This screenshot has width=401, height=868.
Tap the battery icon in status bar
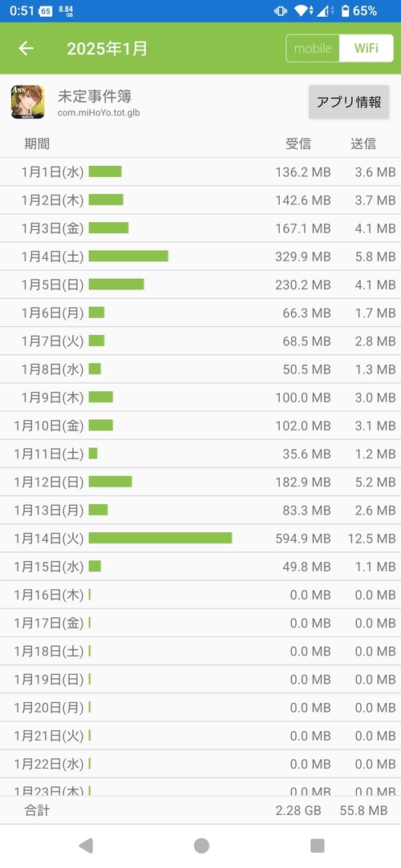click(346, 10)
